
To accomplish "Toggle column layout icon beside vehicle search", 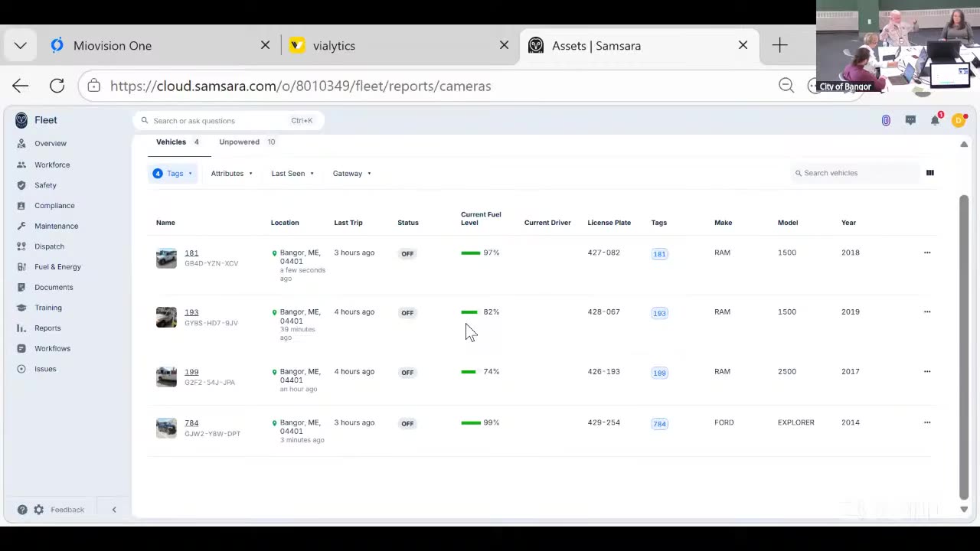I will (x=930, y=173).
